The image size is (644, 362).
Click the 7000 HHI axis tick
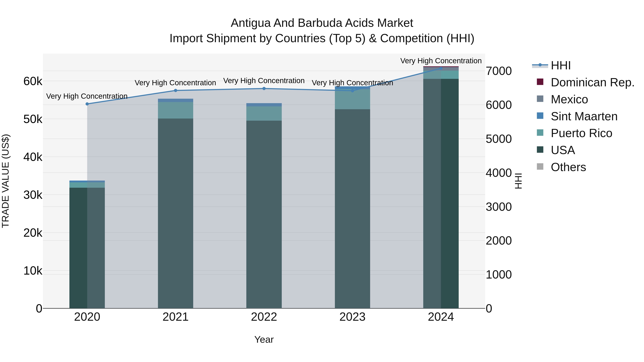coord(499,71)
